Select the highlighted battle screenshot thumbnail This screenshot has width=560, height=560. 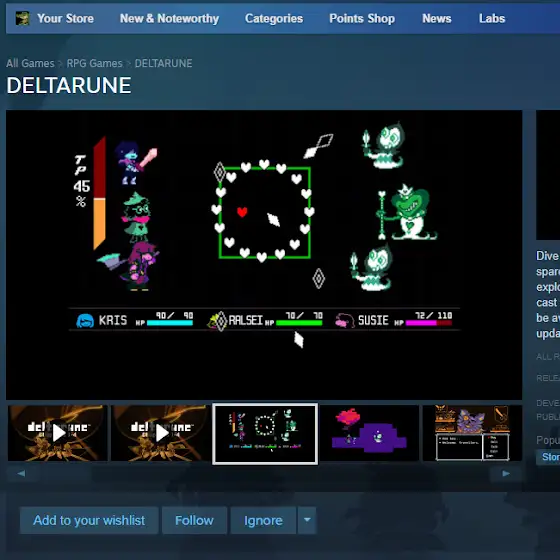coord(265,434)
